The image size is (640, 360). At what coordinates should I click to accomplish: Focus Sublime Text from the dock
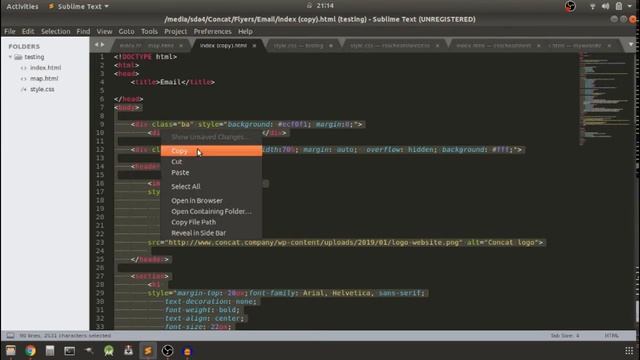148,351
